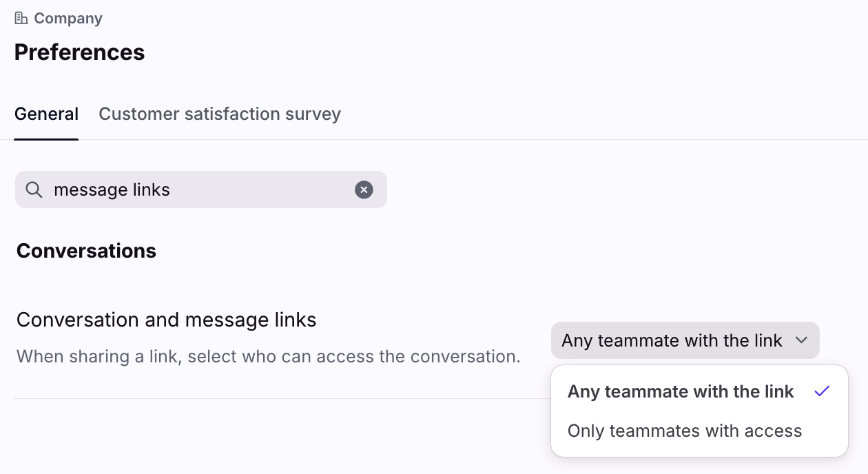Screen dimensions: 868x474
Task: Click the underline indicator beneath General tab
Action: (46, 139)
